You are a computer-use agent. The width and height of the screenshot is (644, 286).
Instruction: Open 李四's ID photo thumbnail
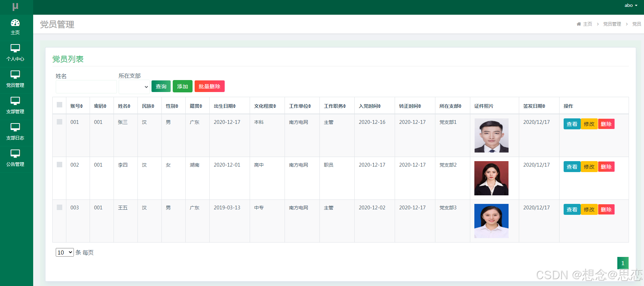(491, 178)
